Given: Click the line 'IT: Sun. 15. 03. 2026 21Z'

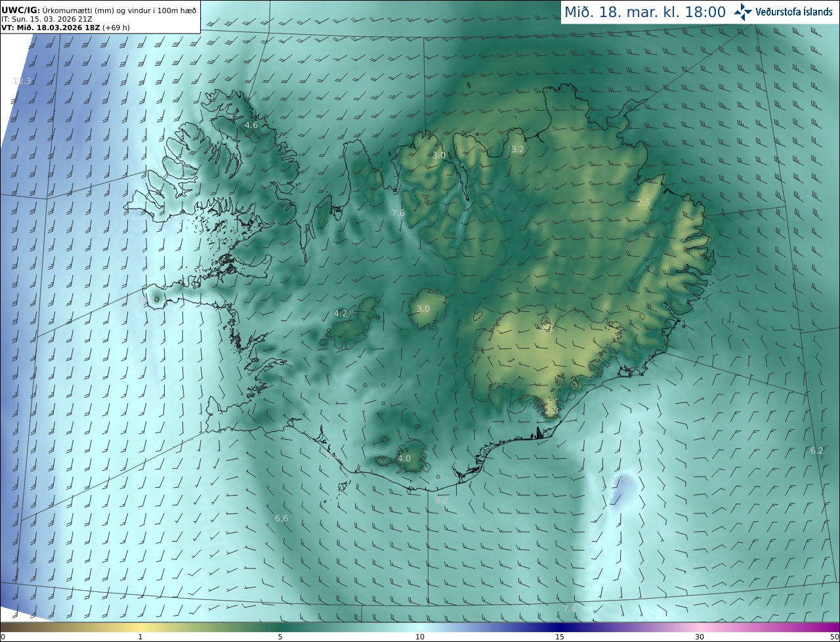Looking at the screenshot, I should pyautogui.click(x=47, y=19).
